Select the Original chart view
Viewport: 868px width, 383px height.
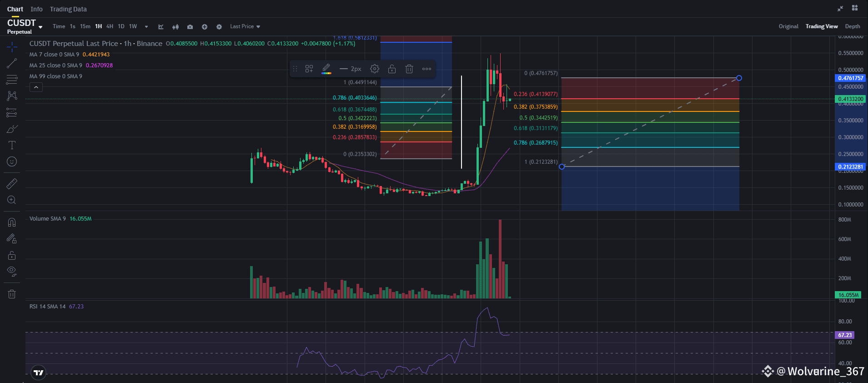[788, 26]
